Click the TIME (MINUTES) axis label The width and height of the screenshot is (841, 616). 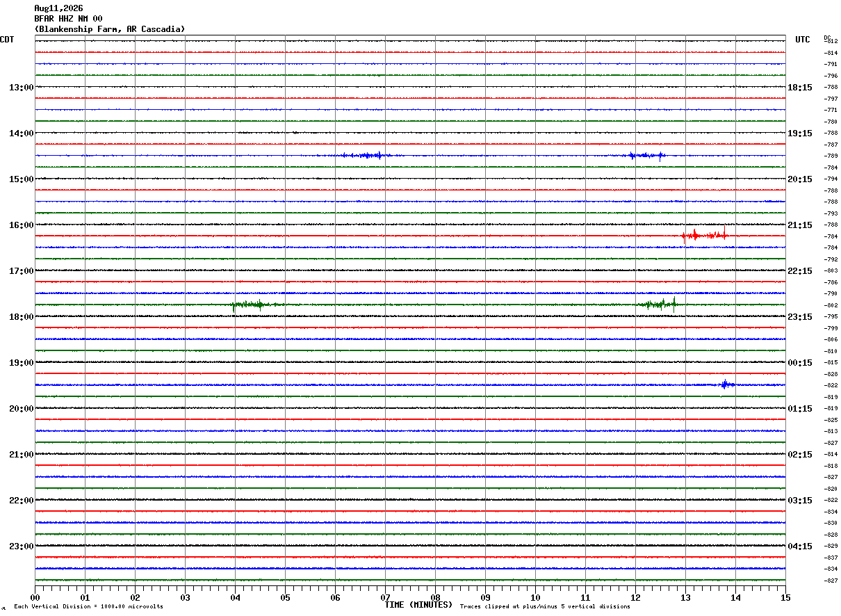[x=418, y=605]
